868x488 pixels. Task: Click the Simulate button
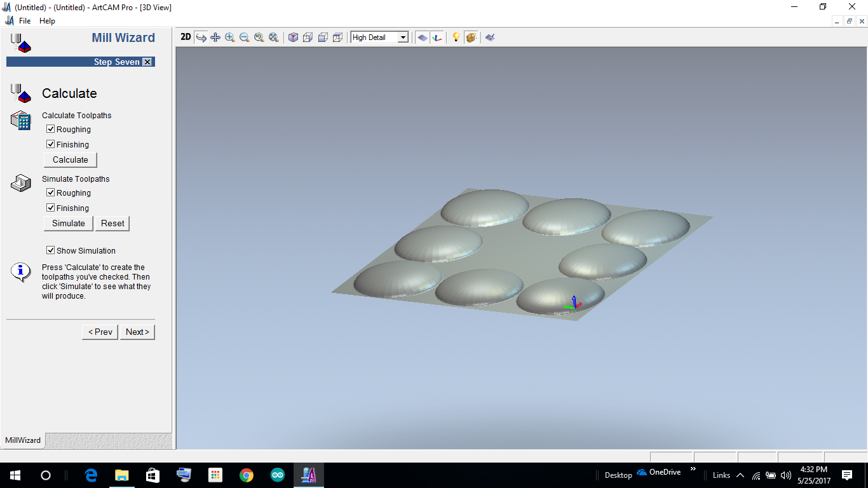pyautogui.click(x=69, y=223)
